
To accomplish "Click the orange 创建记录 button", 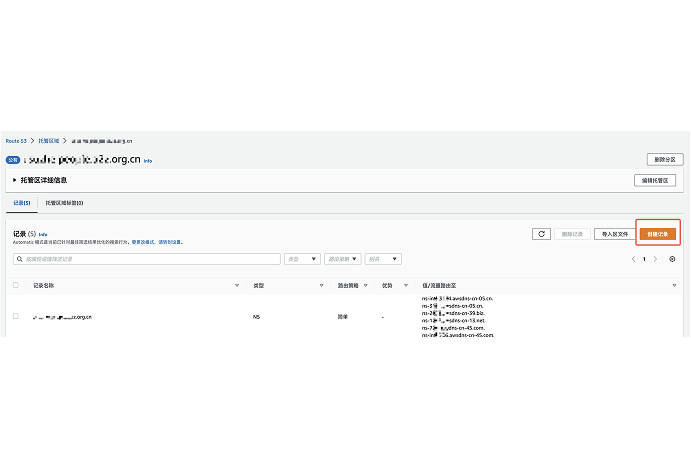I will [x=658, y=234].
